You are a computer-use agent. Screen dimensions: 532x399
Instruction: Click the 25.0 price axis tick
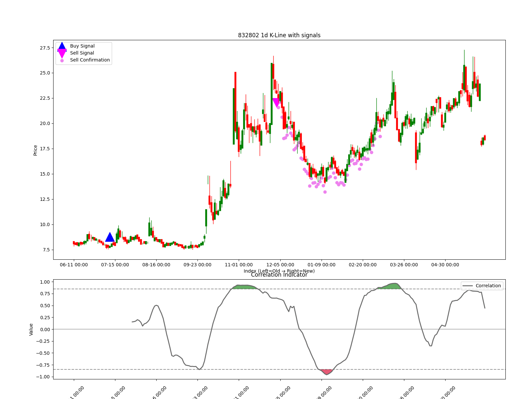pyautogui.click(x=45, y=73)
